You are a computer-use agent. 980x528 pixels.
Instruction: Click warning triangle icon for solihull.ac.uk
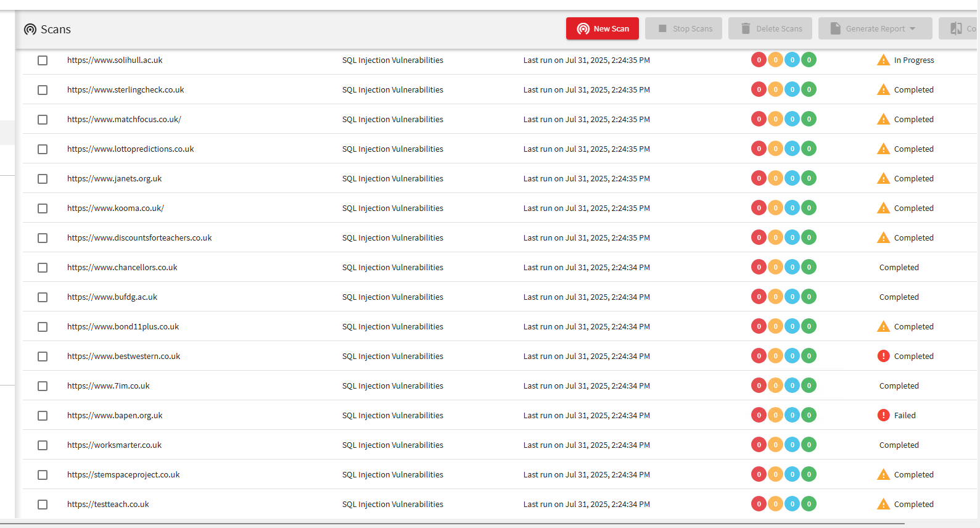coord(883,60)
